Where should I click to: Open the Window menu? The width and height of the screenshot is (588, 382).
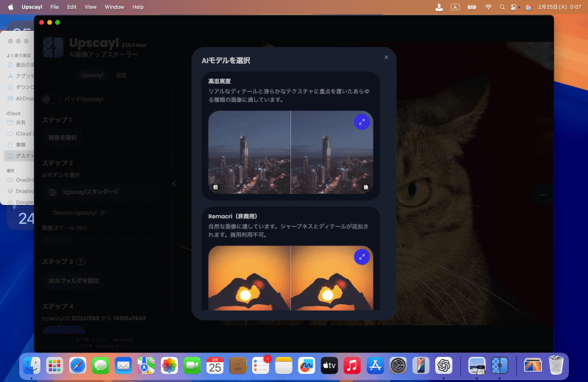pos(115,7)
